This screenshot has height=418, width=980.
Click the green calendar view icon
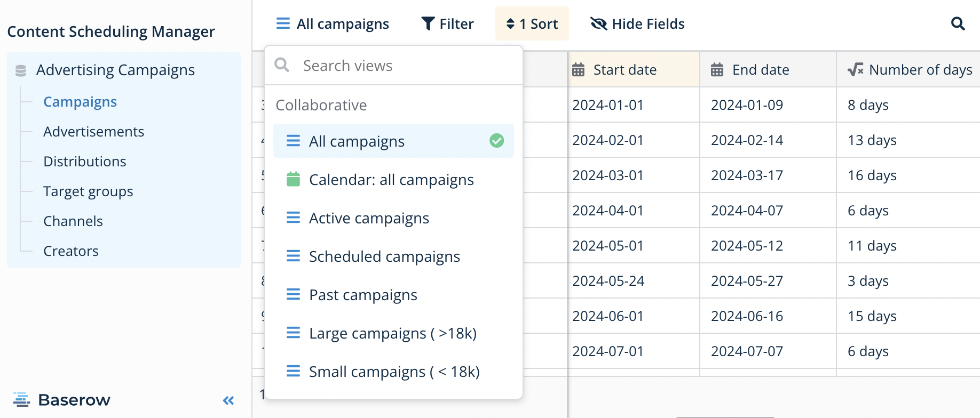point(293,180)
